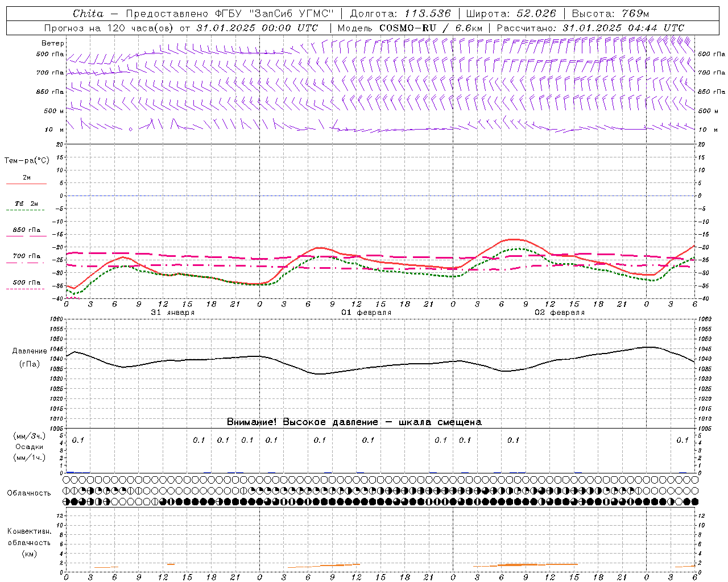Click the "(км)" unit under convective cloudiness
The width and height of the screenshot is (728, 582).
click(x=29, y=554)
